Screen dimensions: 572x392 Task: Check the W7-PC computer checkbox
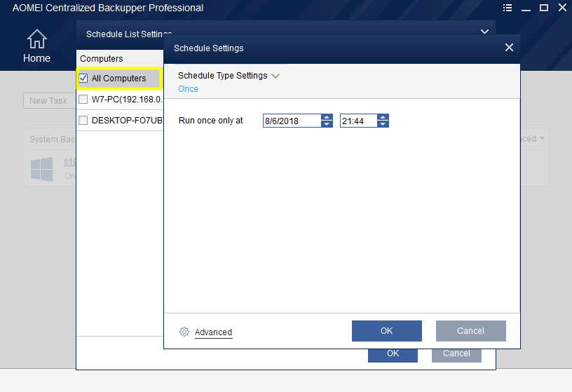click(x=83, y=100)
